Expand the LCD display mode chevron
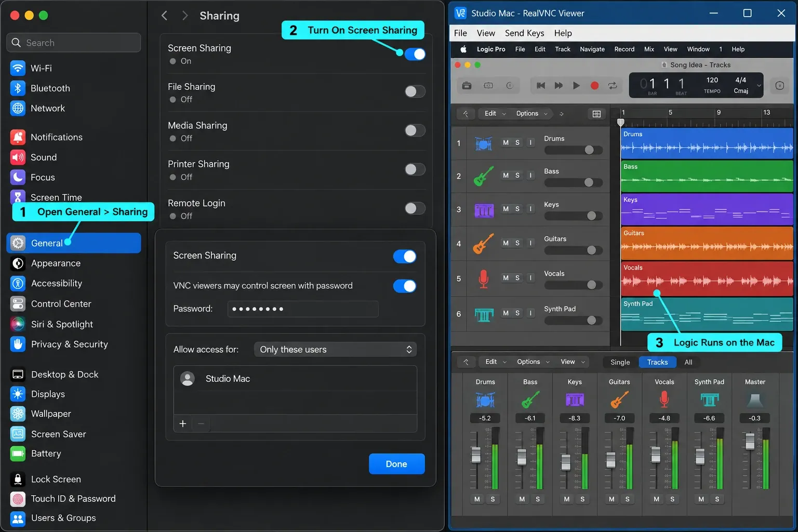The image size is (798, 532). (x=759, y=86)
